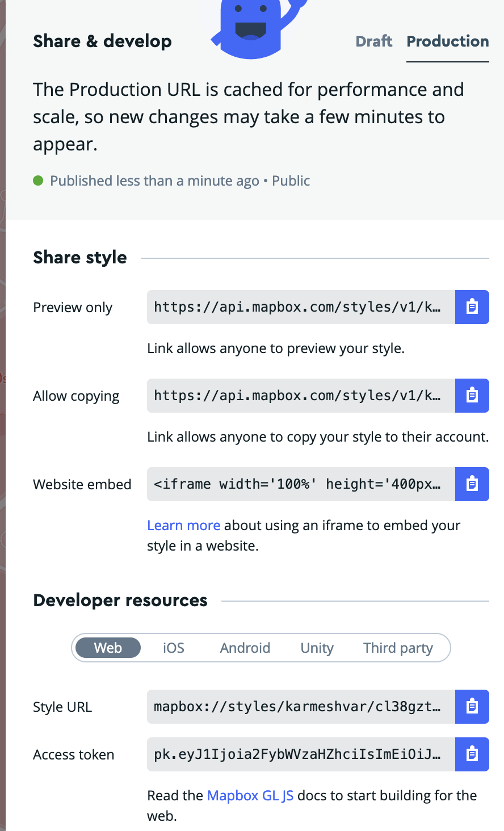Click the Allow copying URL field

tap(301, 396)
